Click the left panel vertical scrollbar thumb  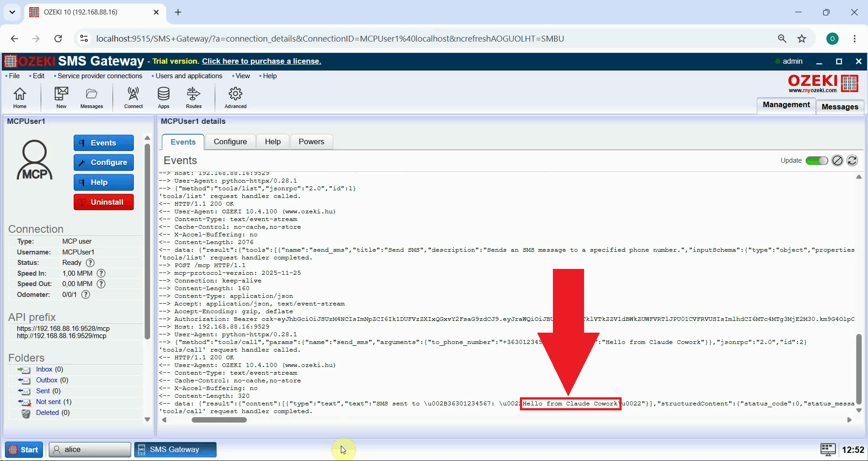pos(147,242)
